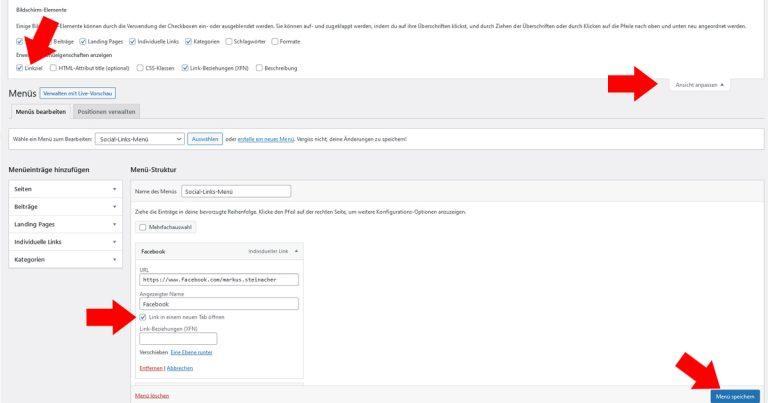Check the Mehrfachauswahl checkbox
This screenshot has width=768, height=403.
point(143,228)
